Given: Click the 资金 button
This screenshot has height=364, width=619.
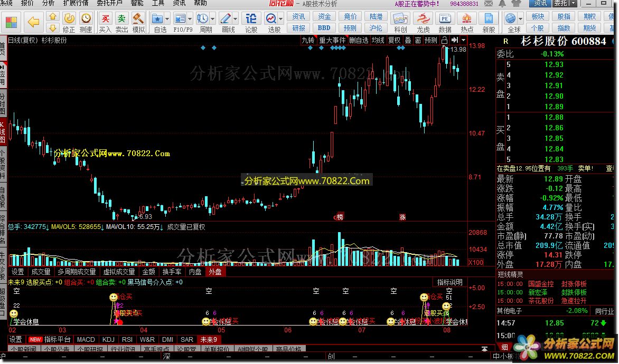Looking at the screenshot, I should point(324,16).
